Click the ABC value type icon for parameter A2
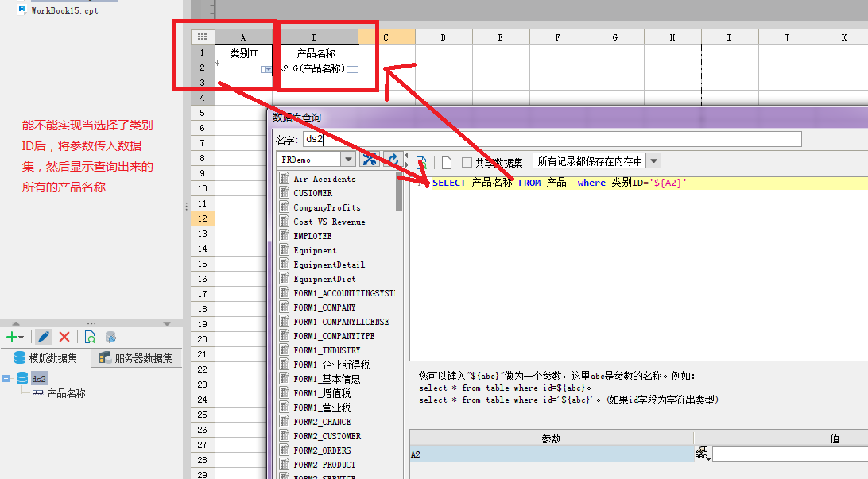Screen dimensions: 868x479 [x=702, y=454]
